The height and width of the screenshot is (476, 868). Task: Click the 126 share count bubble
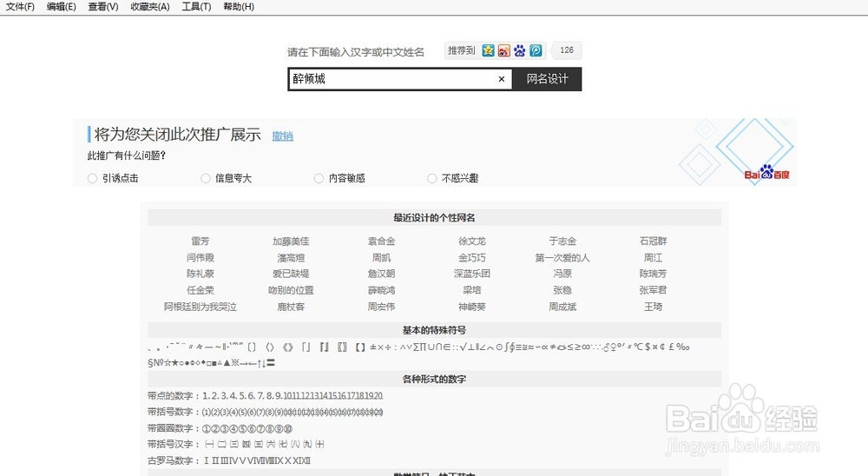pyautogui.click(x=566, y=50)
